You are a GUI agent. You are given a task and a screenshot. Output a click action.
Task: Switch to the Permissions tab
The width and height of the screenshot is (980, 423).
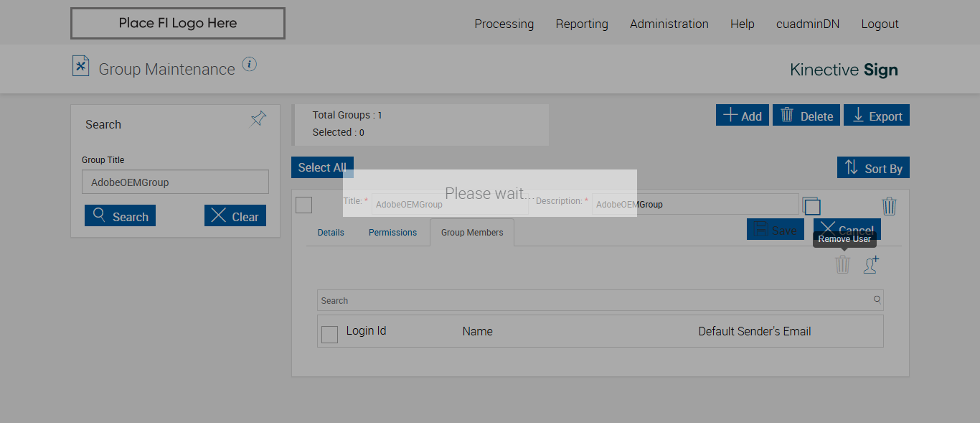(392, 233)
